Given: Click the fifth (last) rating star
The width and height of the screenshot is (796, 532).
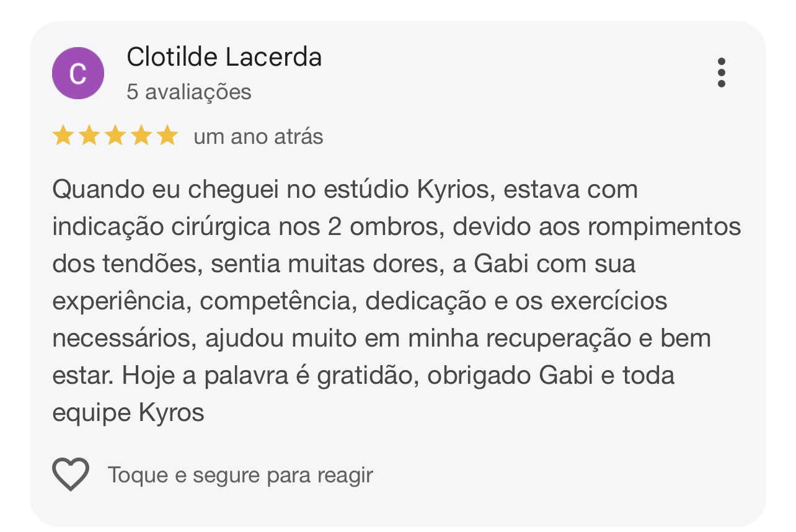Looking at the screenshot, I should [x=167, y=136].
